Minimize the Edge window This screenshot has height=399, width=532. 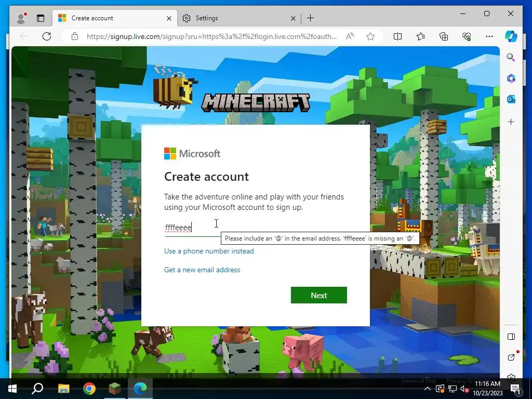click(463, 14)
